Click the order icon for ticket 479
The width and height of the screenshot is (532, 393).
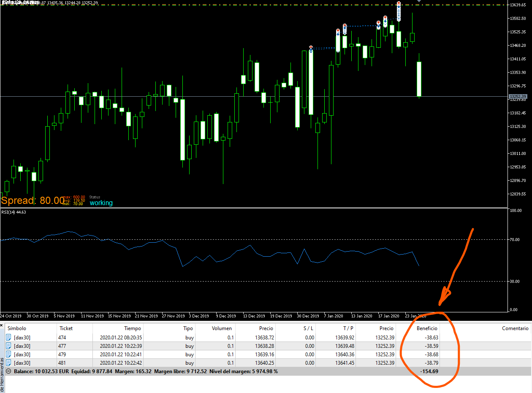pos(8,354)
